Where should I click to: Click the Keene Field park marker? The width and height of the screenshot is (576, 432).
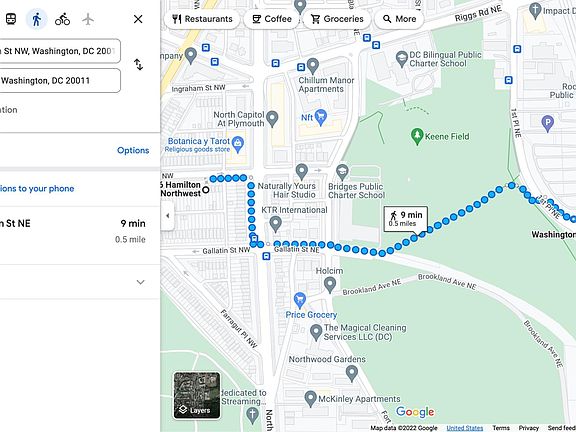pyautogui.click(x=417, y=136)
